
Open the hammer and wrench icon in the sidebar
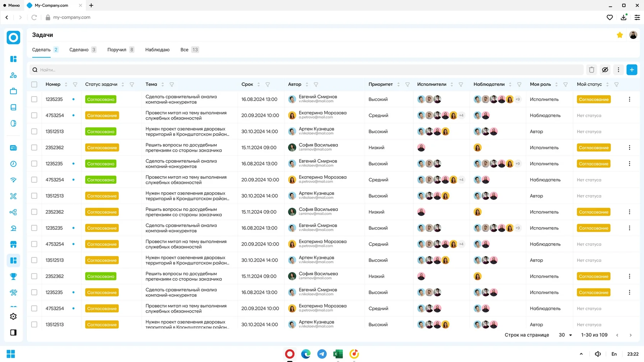(13, 293)
